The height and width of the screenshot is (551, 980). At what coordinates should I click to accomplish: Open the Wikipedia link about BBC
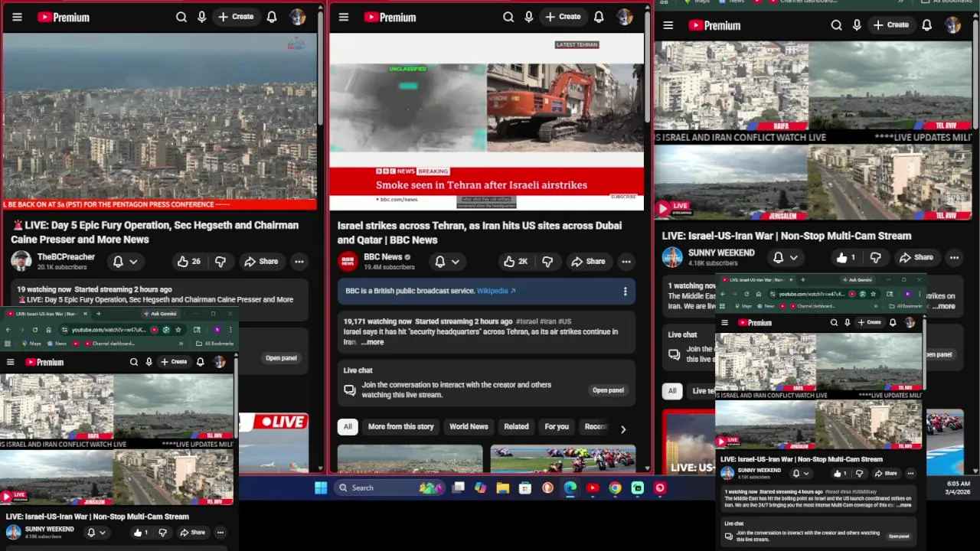pyautogui.click(x=496, y=291)
